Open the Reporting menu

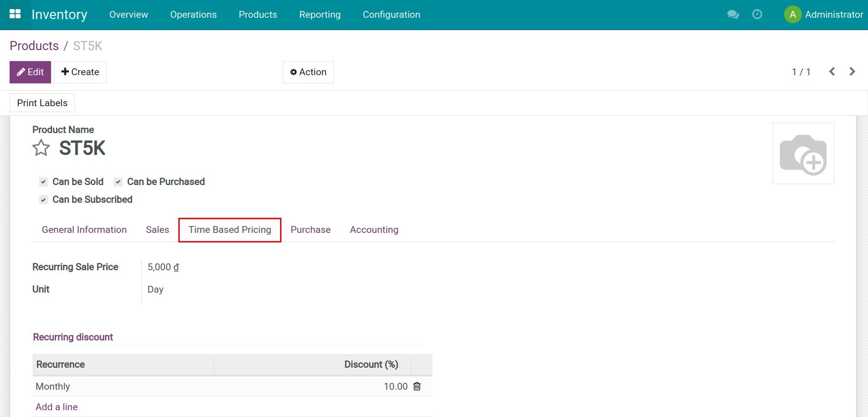coord(320,14)
